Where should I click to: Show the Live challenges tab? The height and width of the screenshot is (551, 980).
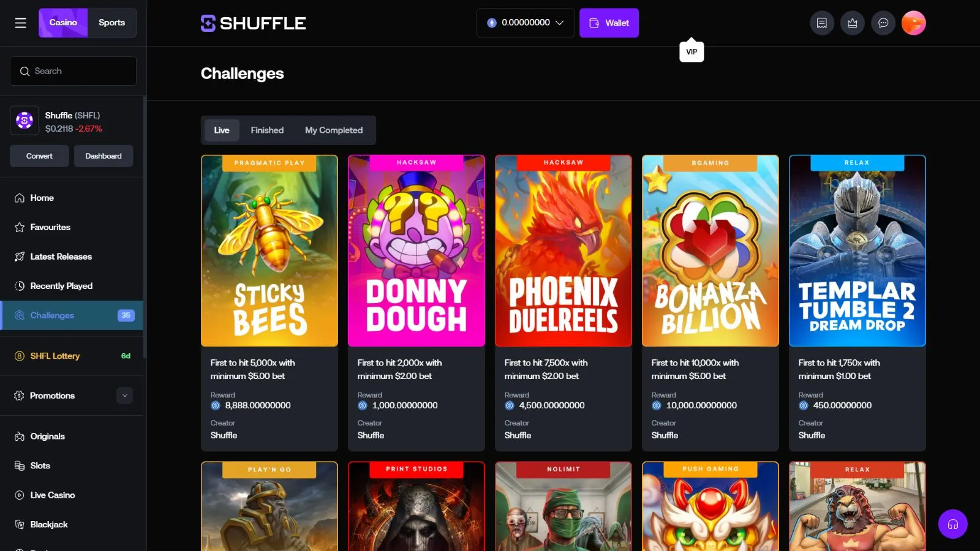click(x=221, y=130)
